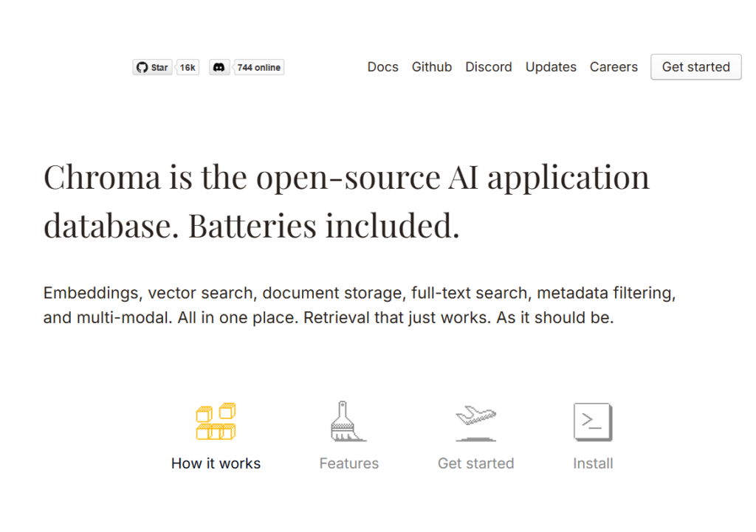Switch to the How it works tab label
Image resolution: width=756 pixels, height=532 pixels.
tap(216, 463)
